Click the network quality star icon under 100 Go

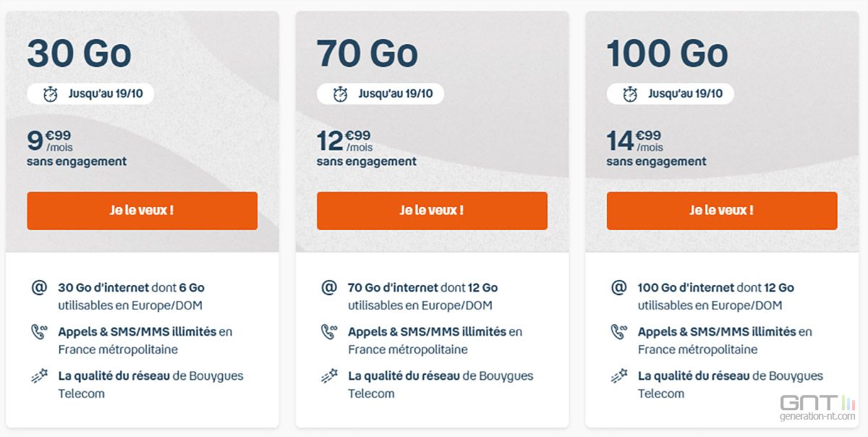point(619,376)
